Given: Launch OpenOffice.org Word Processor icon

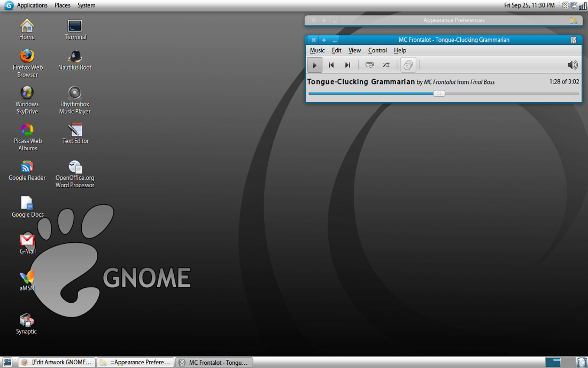Looking at the screenshot, I should (75, 174).
